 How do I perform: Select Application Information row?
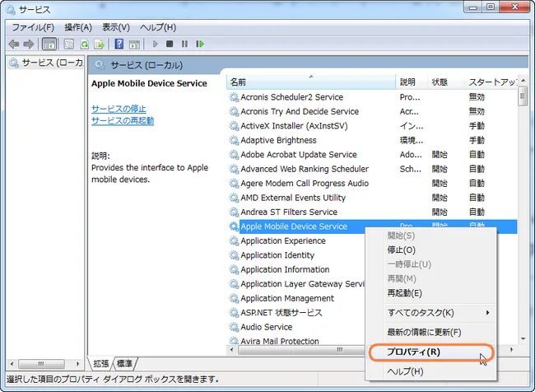(296, 269)
